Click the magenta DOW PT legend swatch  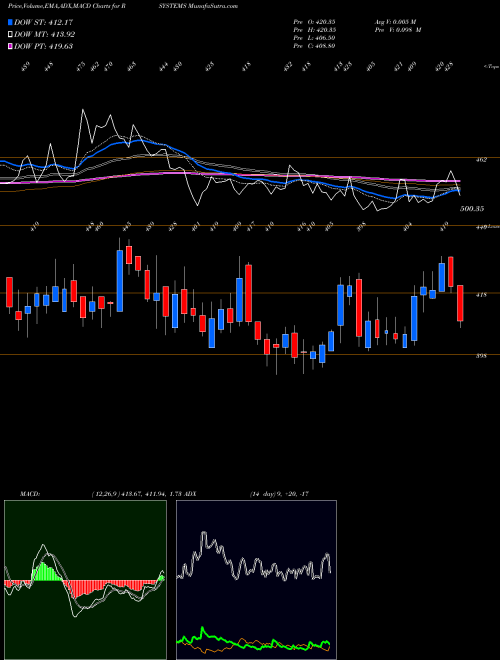(11, 46)
